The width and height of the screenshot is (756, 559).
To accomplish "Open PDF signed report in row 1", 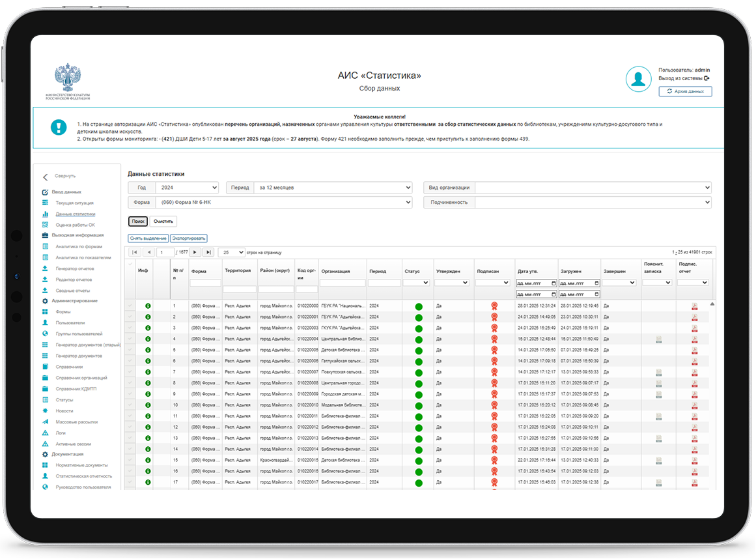I will tap(694, 306).
